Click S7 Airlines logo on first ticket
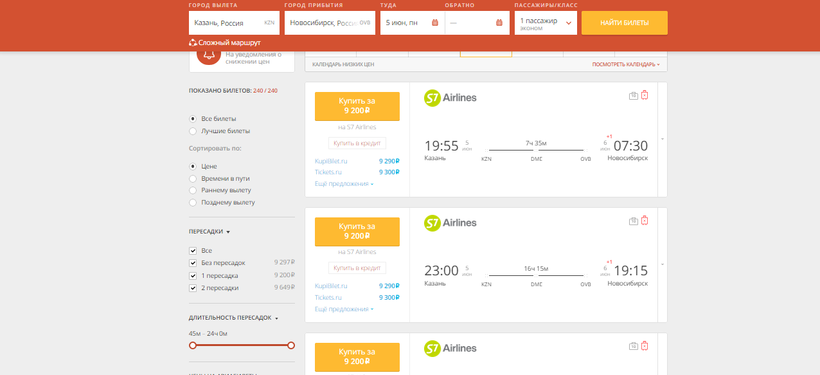The width and height of the screenshot is (820, 375). (x=450, y=98)
